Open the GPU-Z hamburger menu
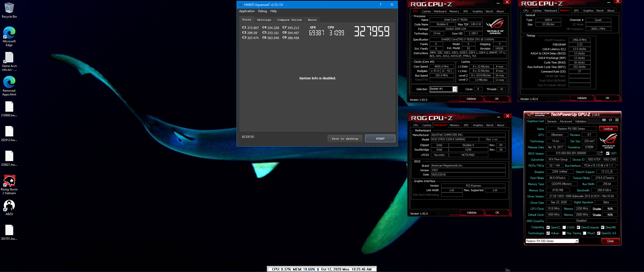 617,120
